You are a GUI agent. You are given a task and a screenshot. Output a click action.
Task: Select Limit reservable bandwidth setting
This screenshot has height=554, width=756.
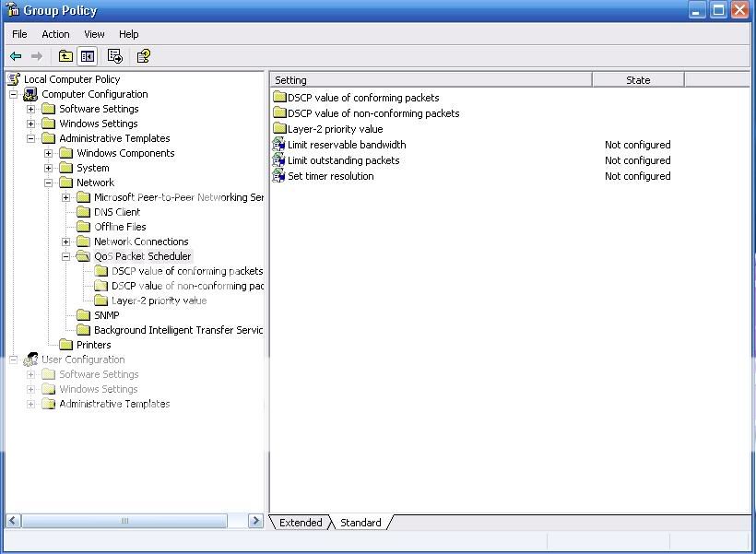[347, 145]
